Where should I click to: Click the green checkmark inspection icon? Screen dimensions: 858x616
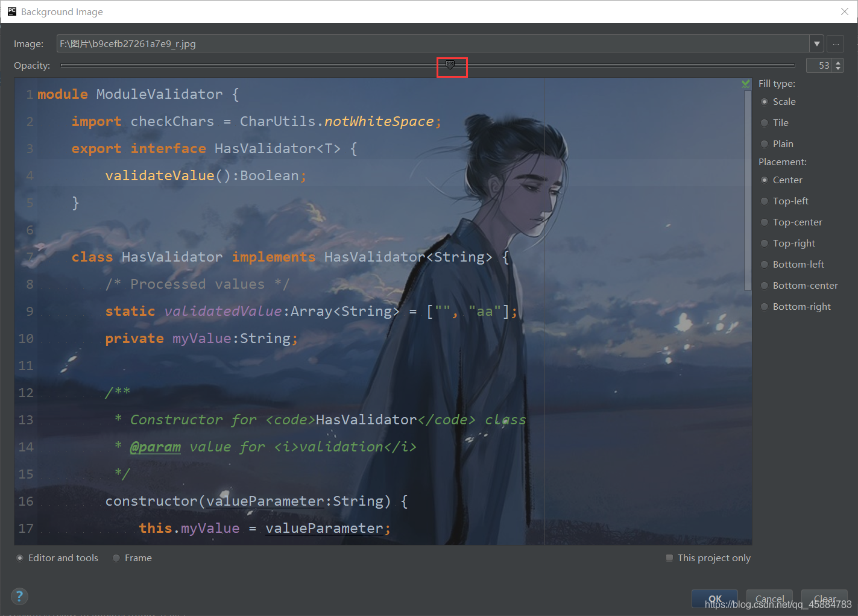click(x=746, y=84)
